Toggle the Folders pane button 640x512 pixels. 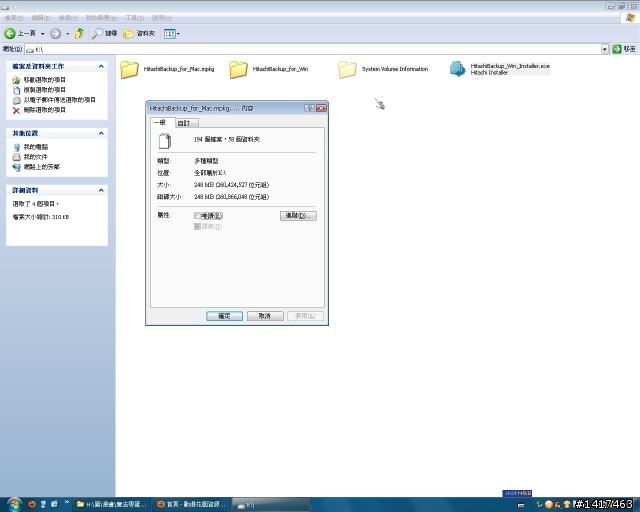139,33
